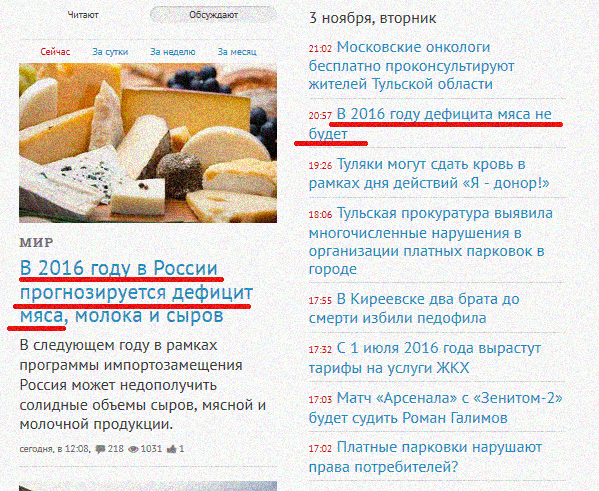599x491 pixels.
Task: Open 20:57 news: no meat deficit in 2016
Action: (x=430, y=124)
